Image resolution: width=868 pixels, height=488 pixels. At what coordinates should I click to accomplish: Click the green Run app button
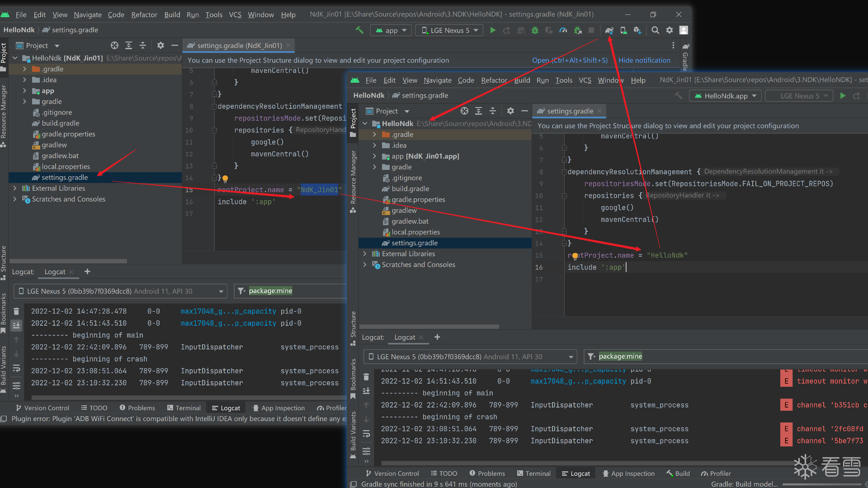[493, 30]
